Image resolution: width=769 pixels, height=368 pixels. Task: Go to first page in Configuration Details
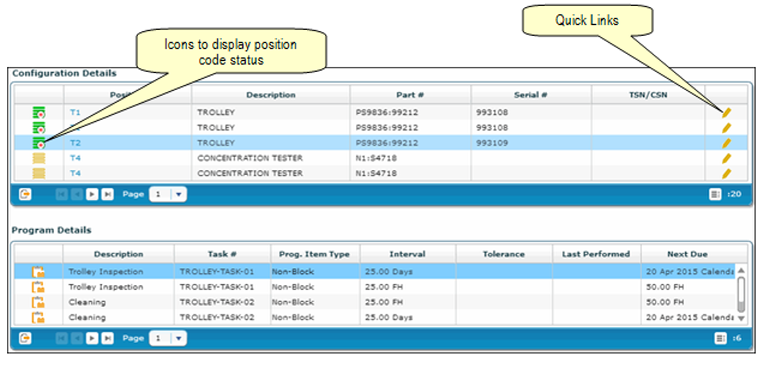click(x=62, y=194)
